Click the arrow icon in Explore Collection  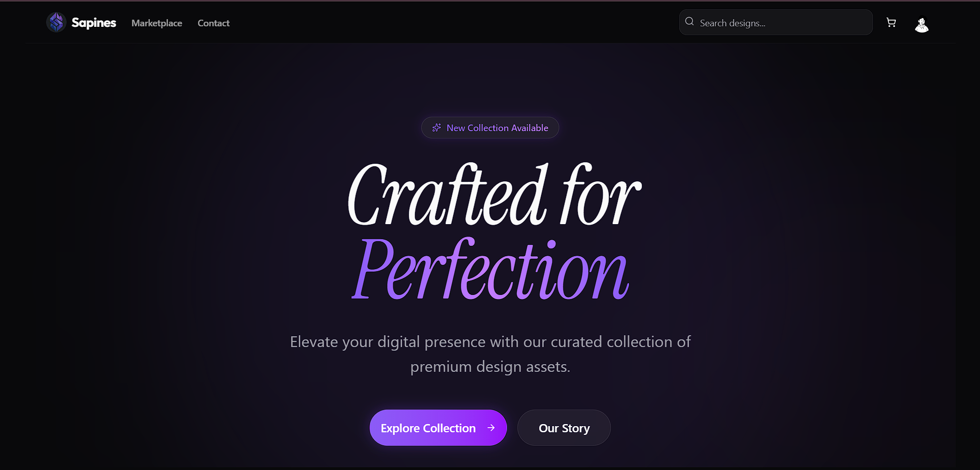pos(491,428)
